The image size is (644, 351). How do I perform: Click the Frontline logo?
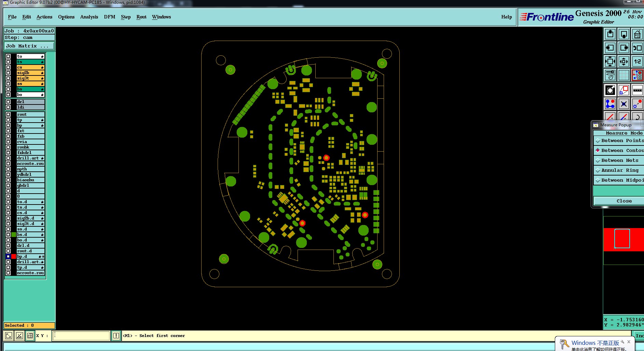point(547,17)
